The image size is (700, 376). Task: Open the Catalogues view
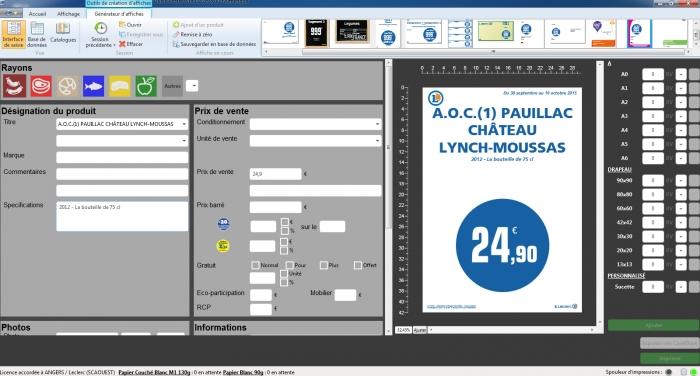pos(63,33)
